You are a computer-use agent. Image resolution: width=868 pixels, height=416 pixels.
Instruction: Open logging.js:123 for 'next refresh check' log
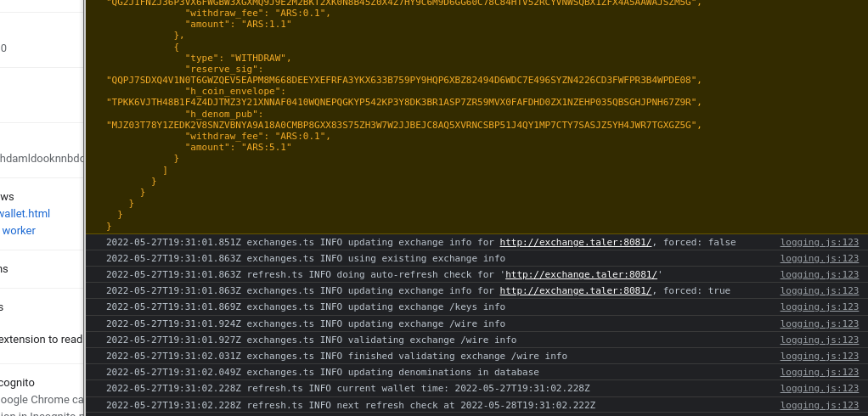click(x=819, y=405)
